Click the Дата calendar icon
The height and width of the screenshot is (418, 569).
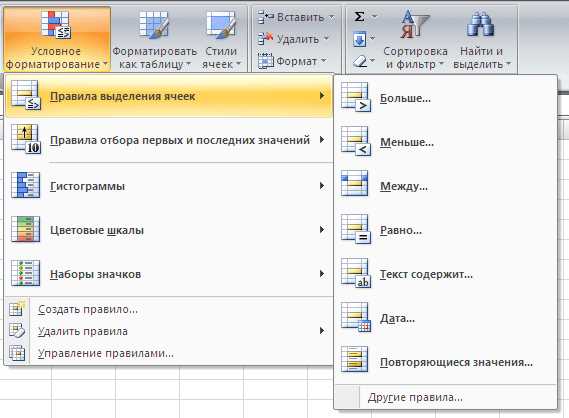[x=356, y=317]
